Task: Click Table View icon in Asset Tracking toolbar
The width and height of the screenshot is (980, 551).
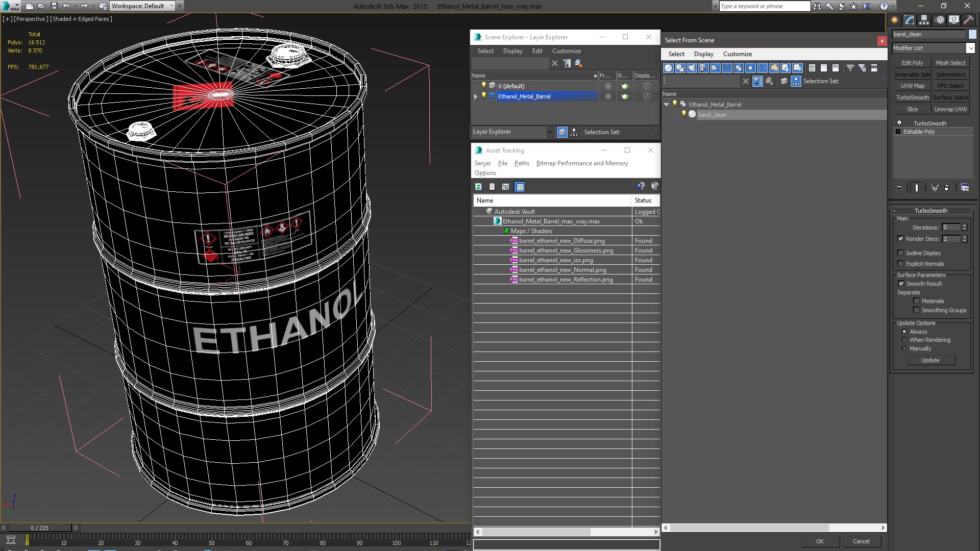Action: 520,187
